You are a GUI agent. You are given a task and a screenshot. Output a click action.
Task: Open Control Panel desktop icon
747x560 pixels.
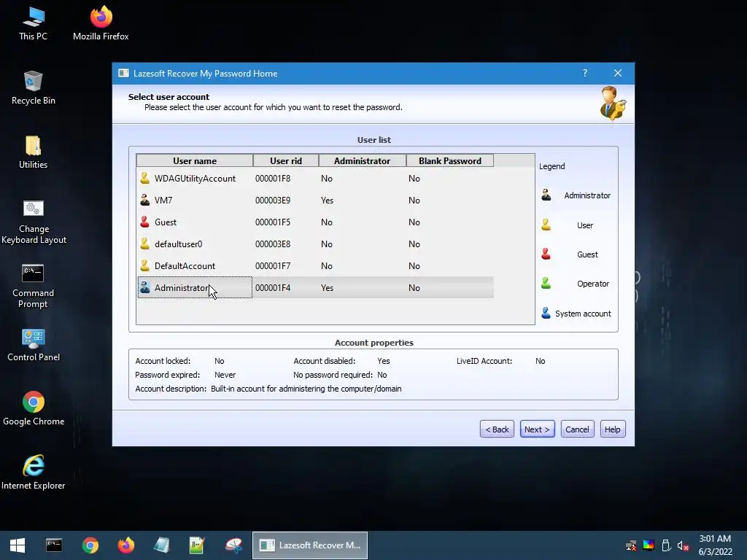point(34,345)
